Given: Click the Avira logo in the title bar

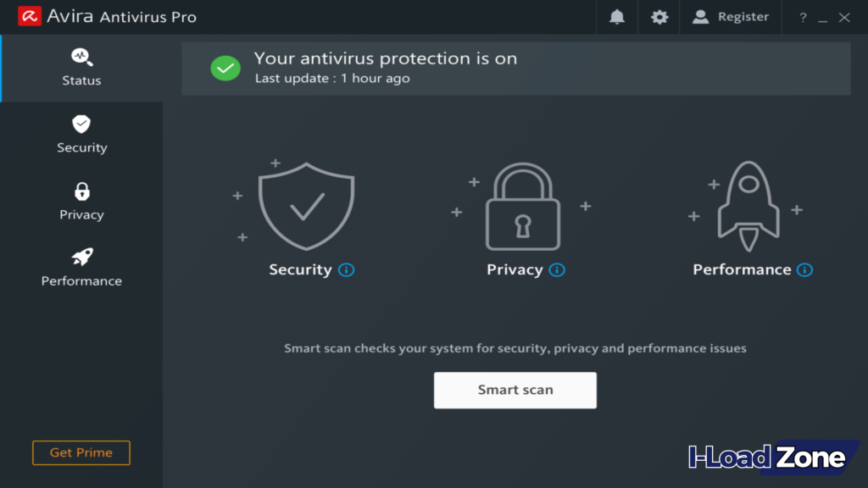Looking at the screenshot, I should tap(31, 15).
